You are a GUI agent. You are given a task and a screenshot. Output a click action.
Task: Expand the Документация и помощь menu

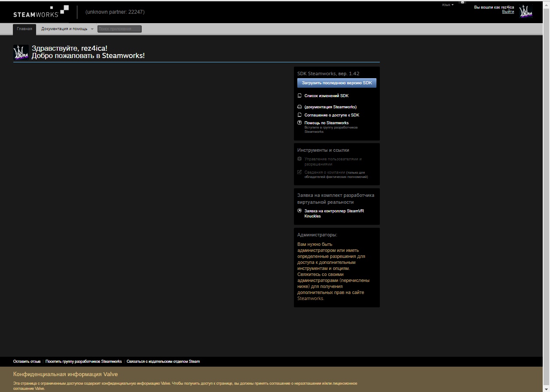pos(67,29)
